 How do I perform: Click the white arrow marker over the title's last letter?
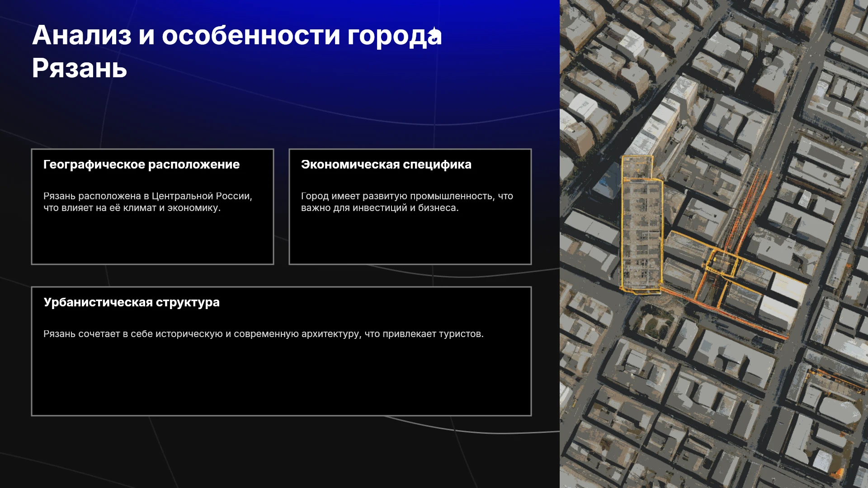click(x=434, y=33)
